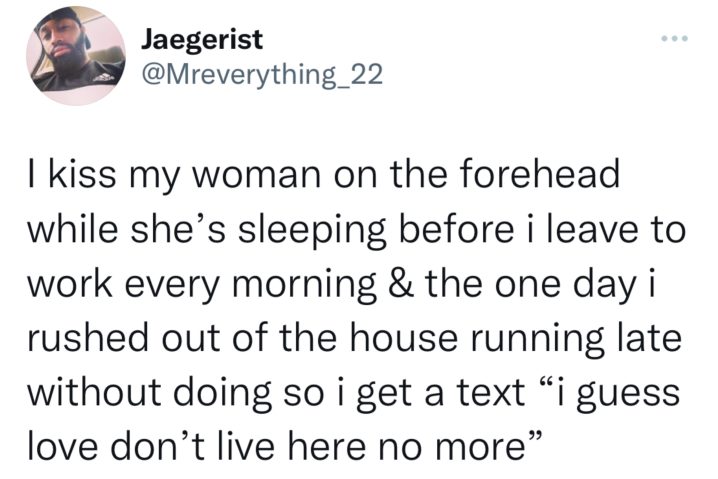Click the word "without" in the tweet
Screen dimensions: 718x479
pyautogui.click(x=94, y=392)
